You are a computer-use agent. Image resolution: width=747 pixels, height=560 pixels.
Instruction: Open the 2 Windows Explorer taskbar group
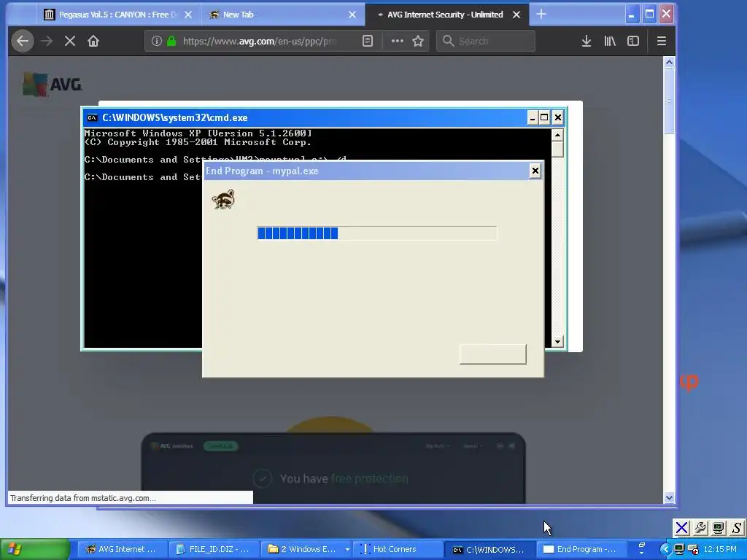(306, 550)
